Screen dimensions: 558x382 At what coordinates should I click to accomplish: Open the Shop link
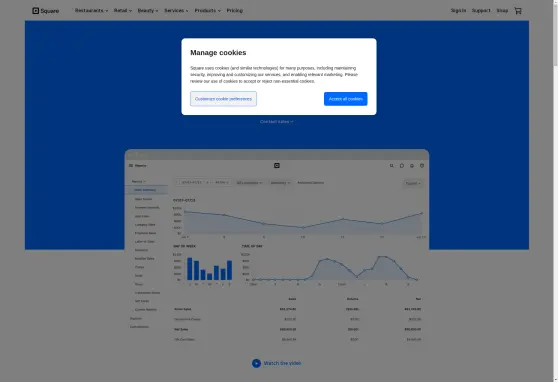pos(502,11)
